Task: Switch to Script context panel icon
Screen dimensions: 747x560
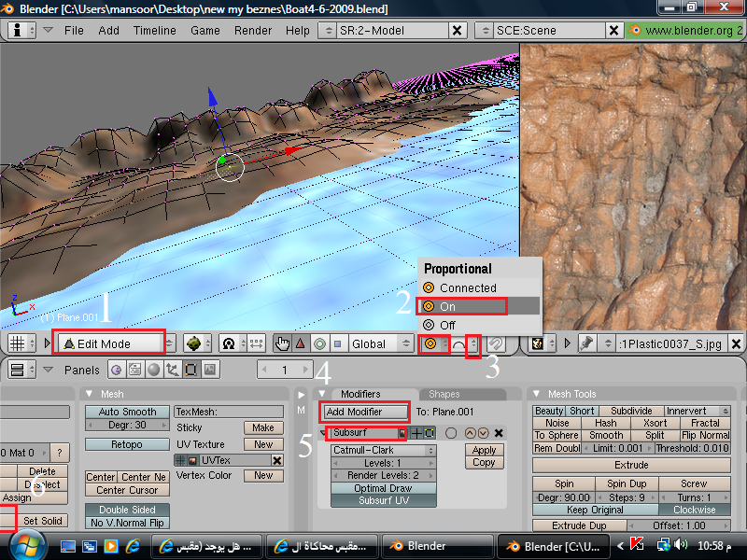Action: pos(135,370)
